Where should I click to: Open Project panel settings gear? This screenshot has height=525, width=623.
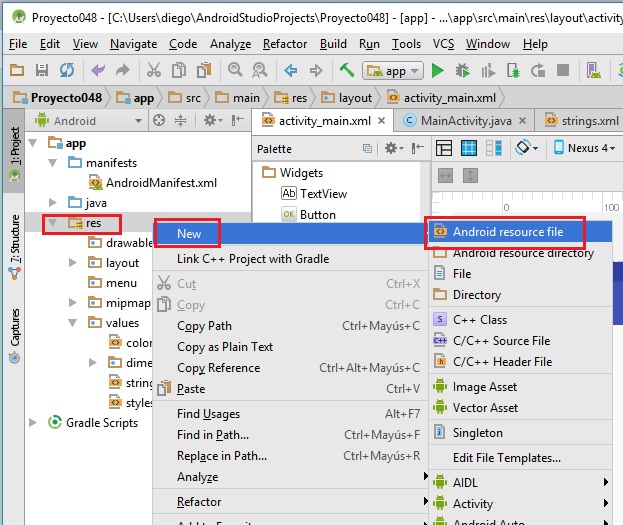coord(213,120)
